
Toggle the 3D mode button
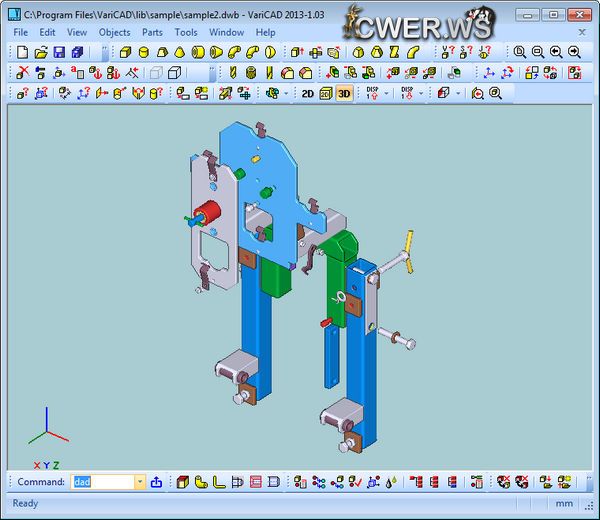343,93
